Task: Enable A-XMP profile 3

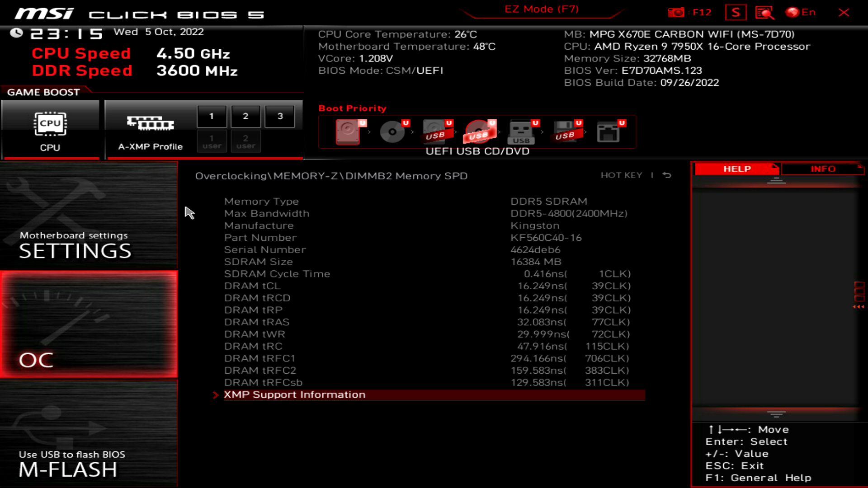Action: (280, 117)
